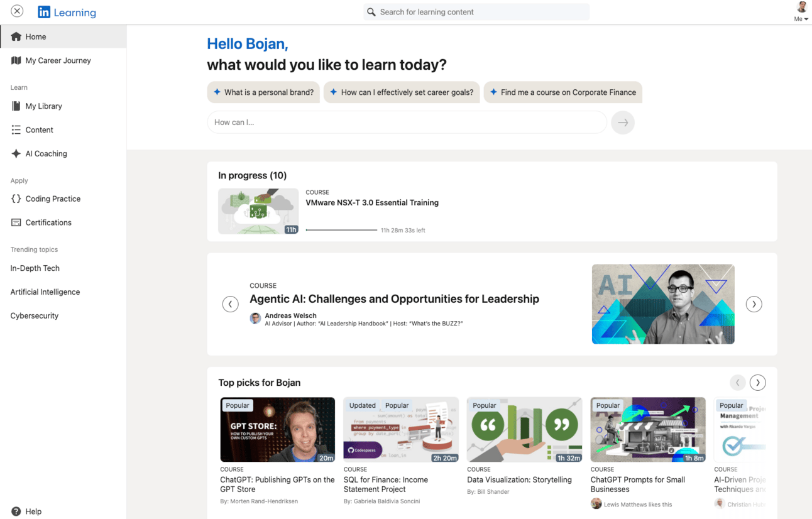Viewport: 812px width, 519px height.
Task: Expand the Me dropdown arrow
Action: (x=806, y=19)
